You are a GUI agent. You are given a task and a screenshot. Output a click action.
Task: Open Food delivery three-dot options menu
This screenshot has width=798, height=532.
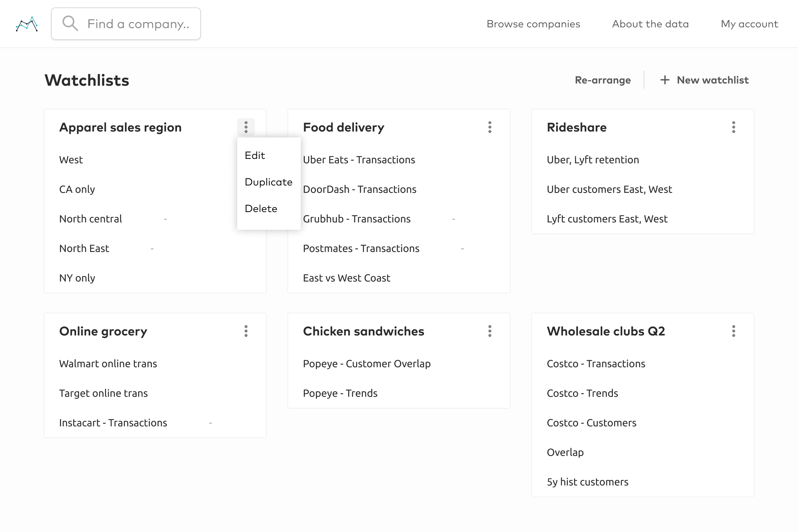pyautogui.click(x=490, y=127)
